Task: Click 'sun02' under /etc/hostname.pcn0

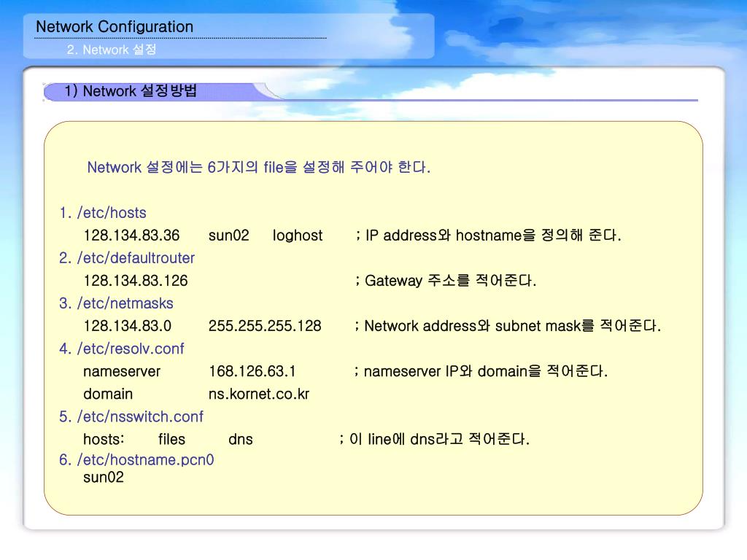Action: [x=104, y=477]
